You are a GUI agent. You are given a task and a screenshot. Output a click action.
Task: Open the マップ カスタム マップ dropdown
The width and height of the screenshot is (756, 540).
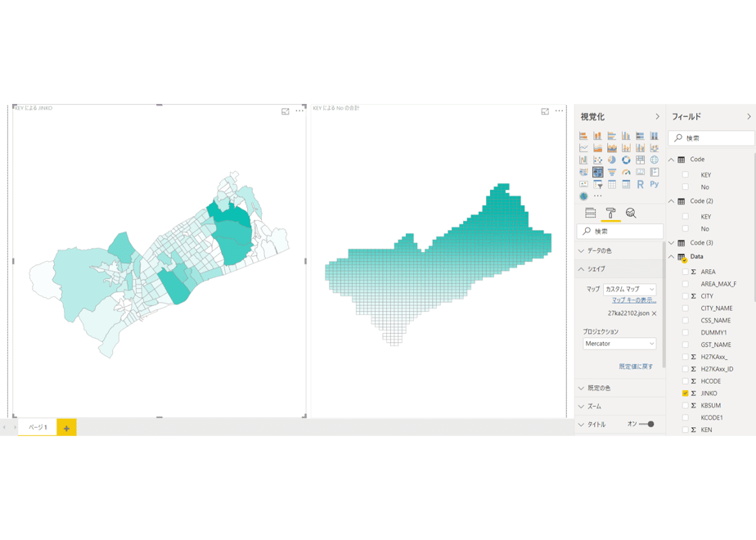(629, 290)
